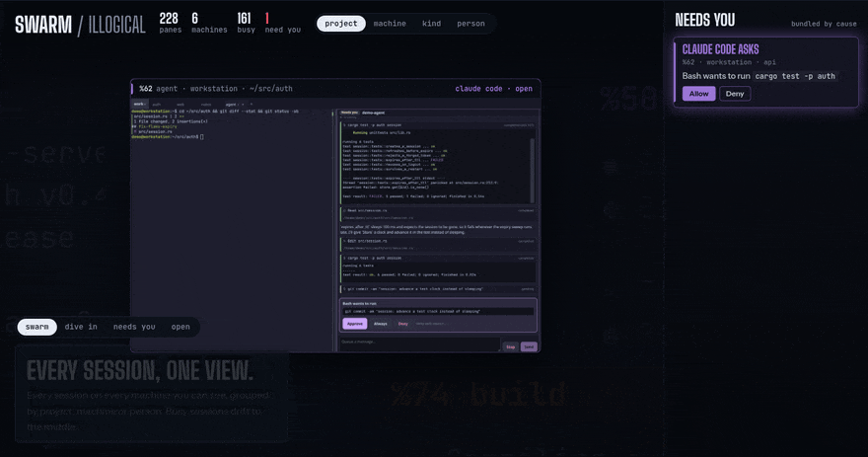This screenshot has width=868, height=457.
Task: Click the 1 need you counter
Action: [x=282, y=24]
